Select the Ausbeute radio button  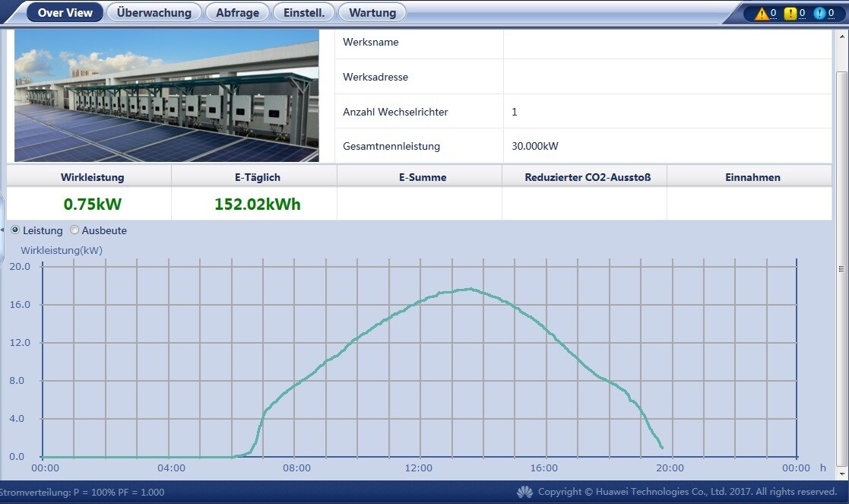[74, 230]
